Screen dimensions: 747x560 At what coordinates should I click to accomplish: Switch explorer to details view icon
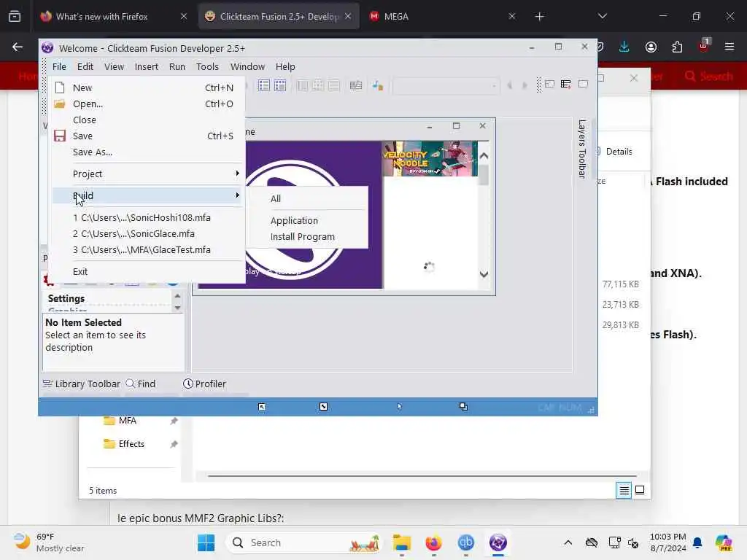[x=624, y=490]
